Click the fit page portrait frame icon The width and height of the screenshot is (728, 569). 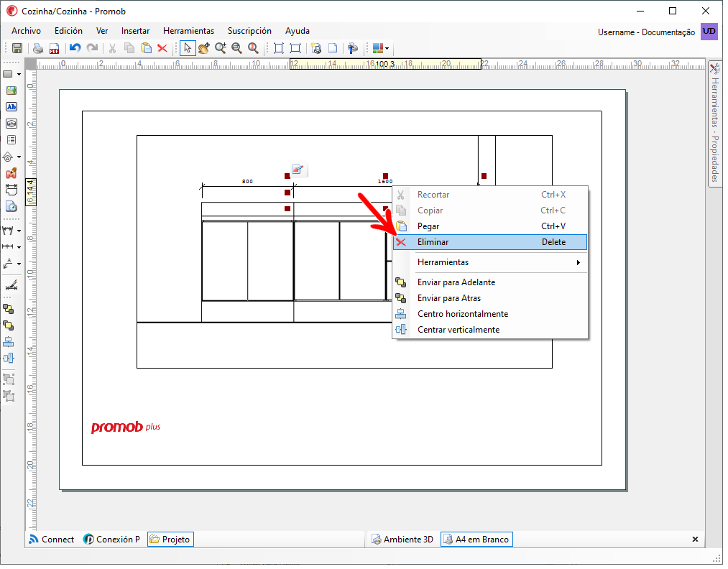point(279,48)
